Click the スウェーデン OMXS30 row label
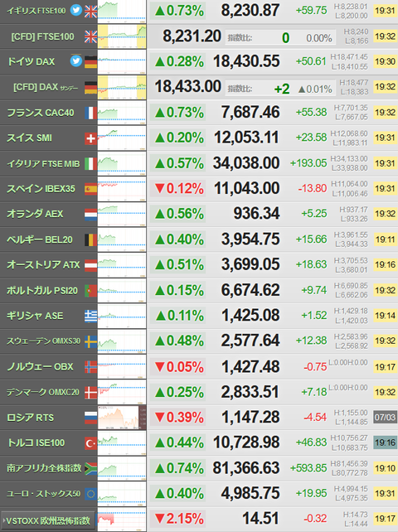This screenshot has height=532, width=398. 43,341
